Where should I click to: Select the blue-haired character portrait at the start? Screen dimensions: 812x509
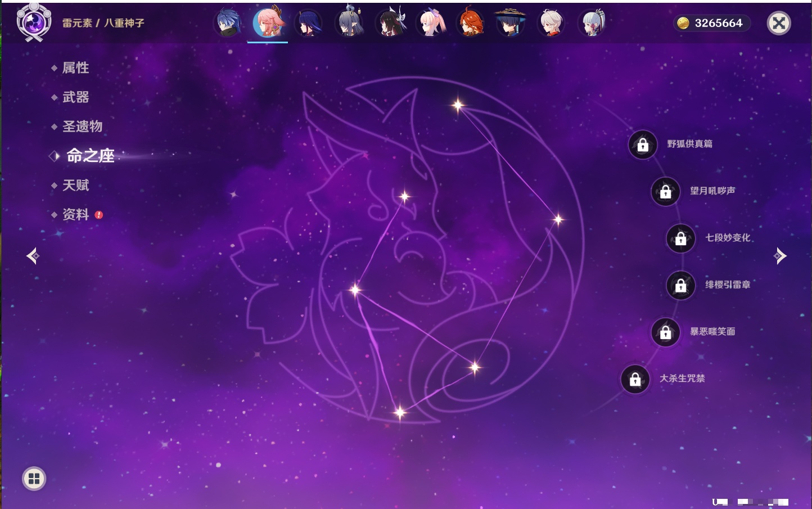coord(227,23)
